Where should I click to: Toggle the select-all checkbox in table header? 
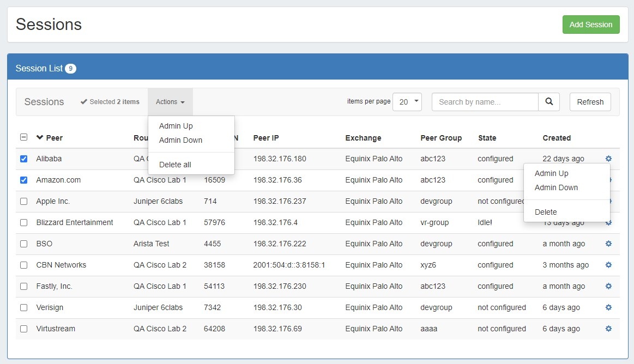point(23,137)
